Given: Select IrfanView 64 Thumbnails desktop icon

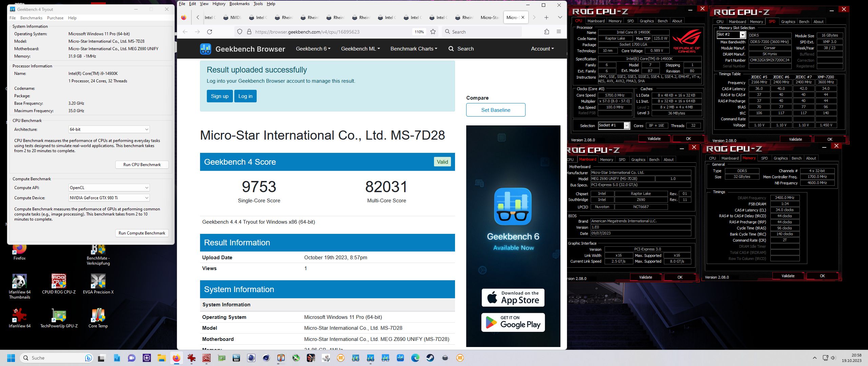Looking at the screenshot, I should (20, 287).
